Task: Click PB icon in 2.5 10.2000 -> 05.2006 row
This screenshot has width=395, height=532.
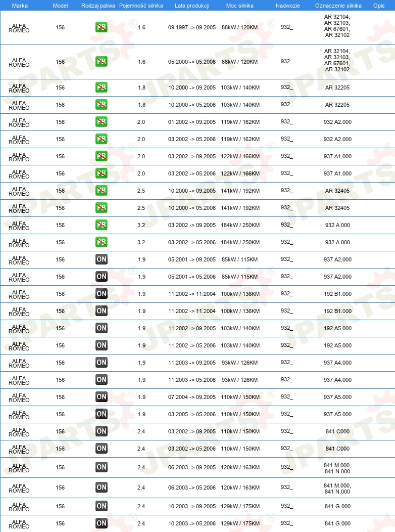Action: pyautogui.click(x=102, y=208)
